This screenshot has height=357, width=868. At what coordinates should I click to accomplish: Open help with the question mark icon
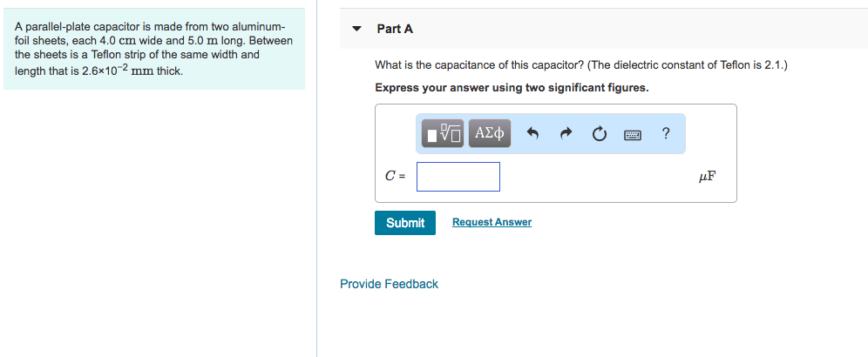pyautogui.click(x=666, y=133)
